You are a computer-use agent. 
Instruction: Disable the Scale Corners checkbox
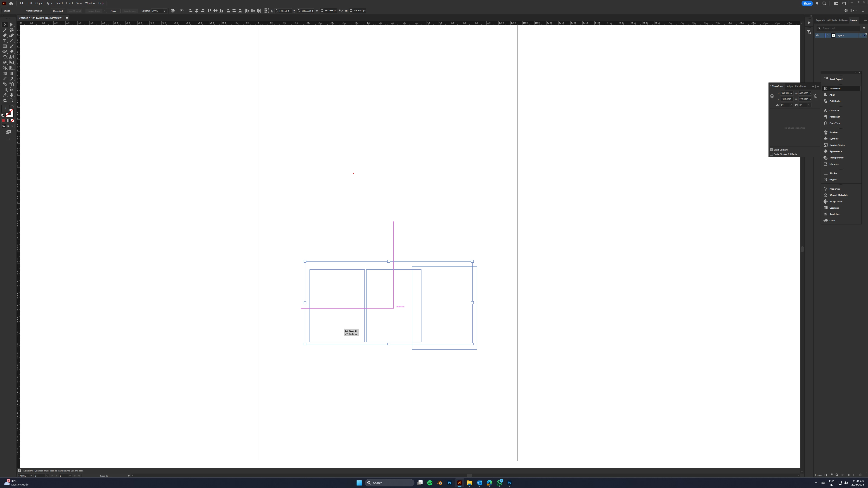pos(771,150)
